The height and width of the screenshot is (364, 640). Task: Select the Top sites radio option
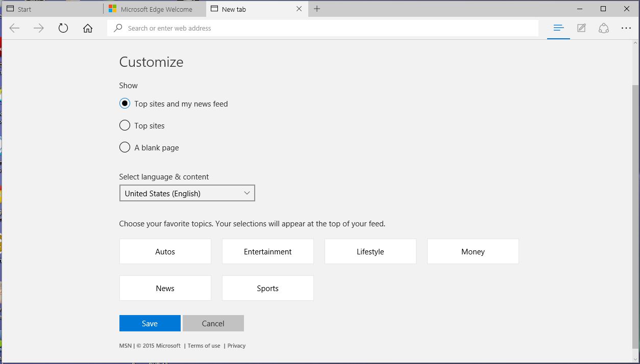[x=125, y=125]
